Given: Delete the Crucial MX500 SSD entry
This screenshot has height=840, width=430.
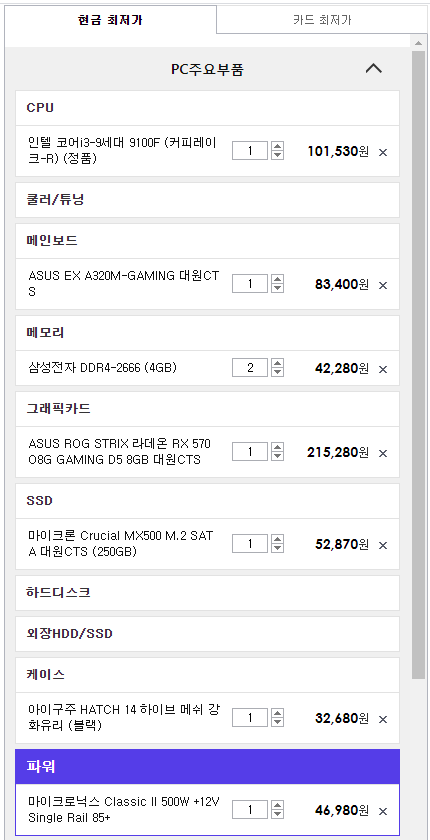Looking at the screenshot, I should coord(383,545).
